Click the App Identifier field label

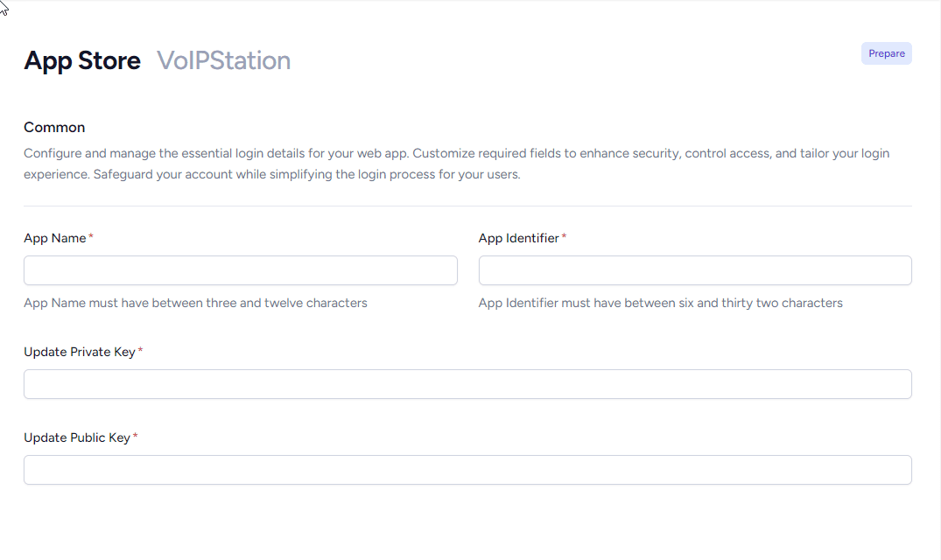[517, 238]
